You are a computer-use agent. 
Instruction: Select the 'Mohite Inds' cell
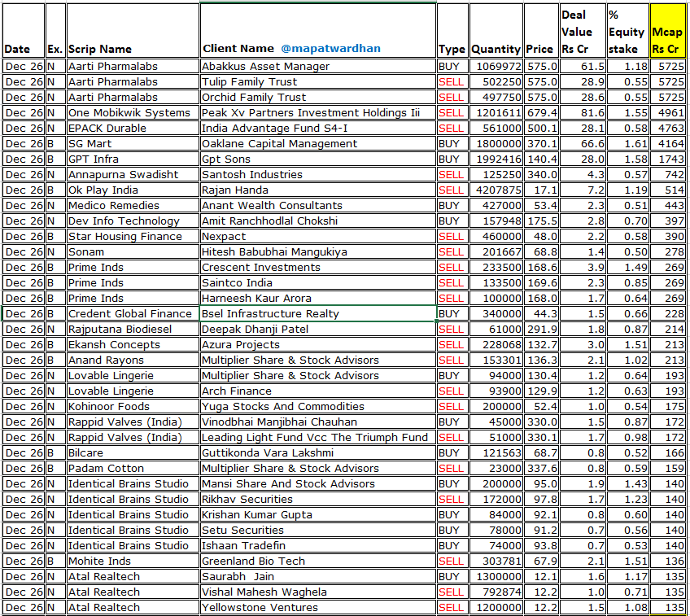click(133, 561)
